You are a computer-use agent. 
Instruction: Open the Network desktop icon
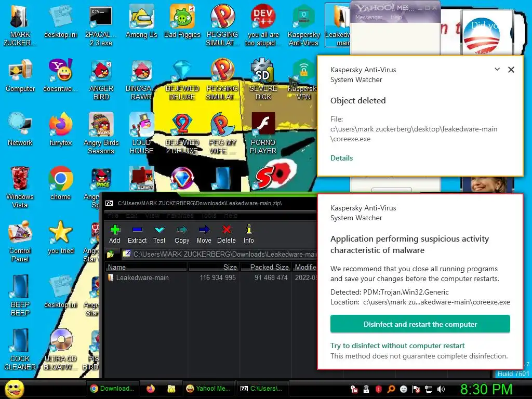tap(20, 130)
